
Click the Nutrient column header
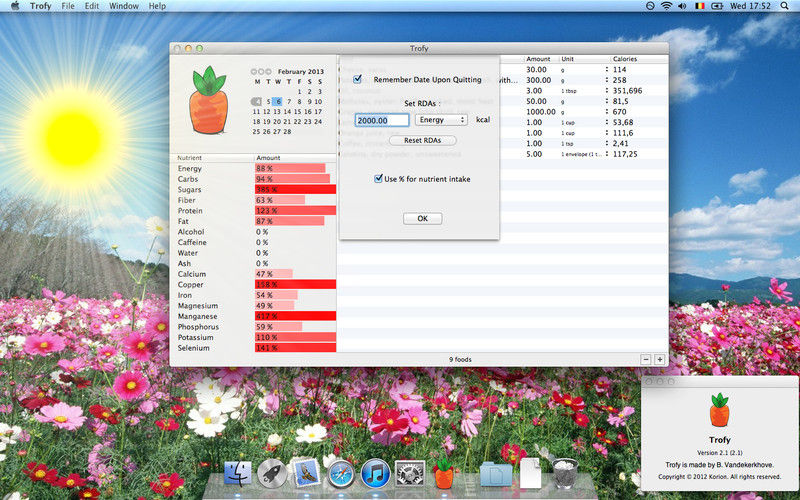pos(213,158)
